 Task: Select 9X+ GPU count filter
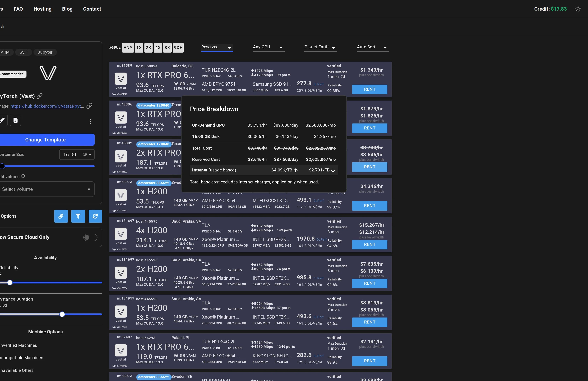(178, 48)
